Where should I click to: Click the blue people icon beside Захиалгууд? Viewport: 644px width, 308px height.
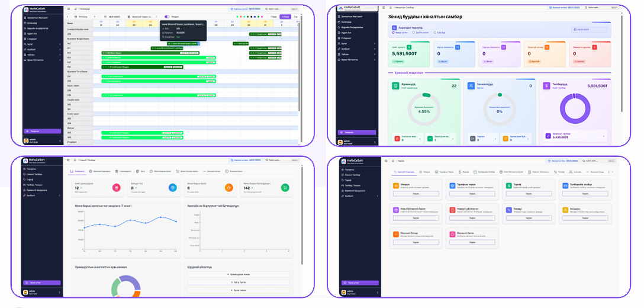pyautogui.click(x=471, y=86)
